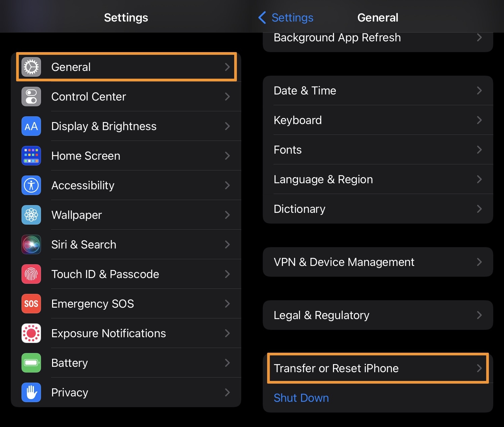The image size is (504, 427).
Task: Click chevron on Fonts row
Action: (x=479, y=150)
